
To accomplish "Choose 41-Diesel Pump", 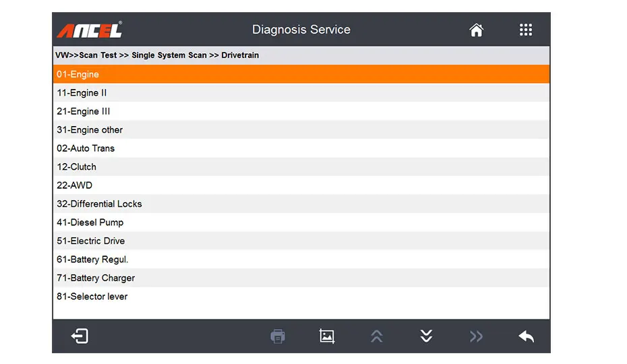I will point(301,222).
